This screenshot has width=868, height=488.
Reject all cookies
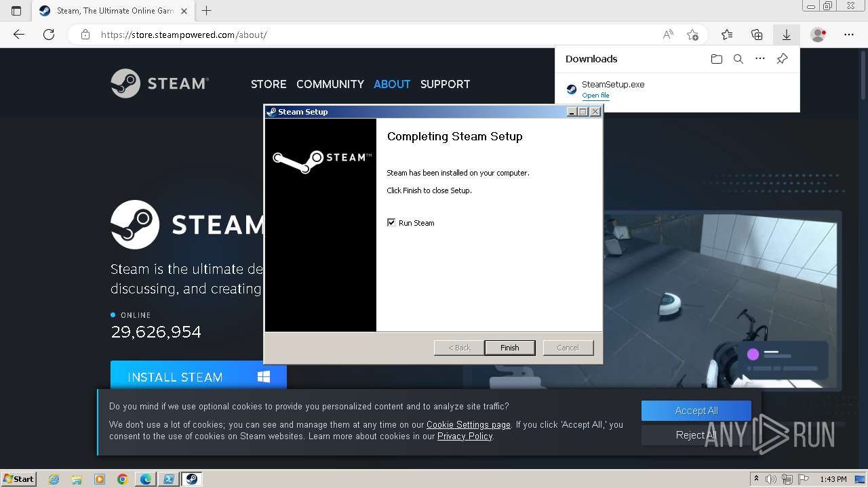[x=696, y=435]
